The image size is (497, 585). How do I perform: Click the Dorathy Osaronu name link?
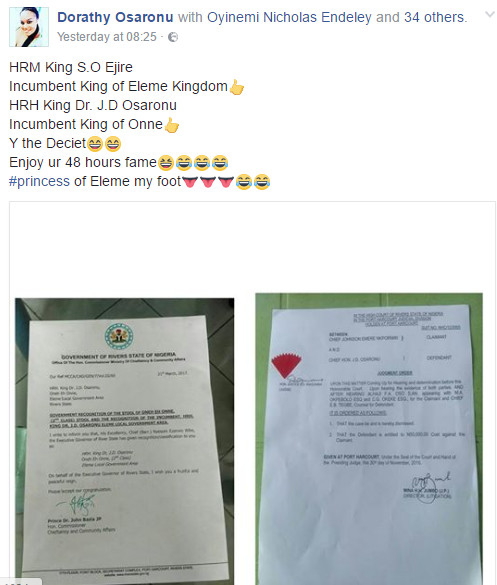[115, 17]
